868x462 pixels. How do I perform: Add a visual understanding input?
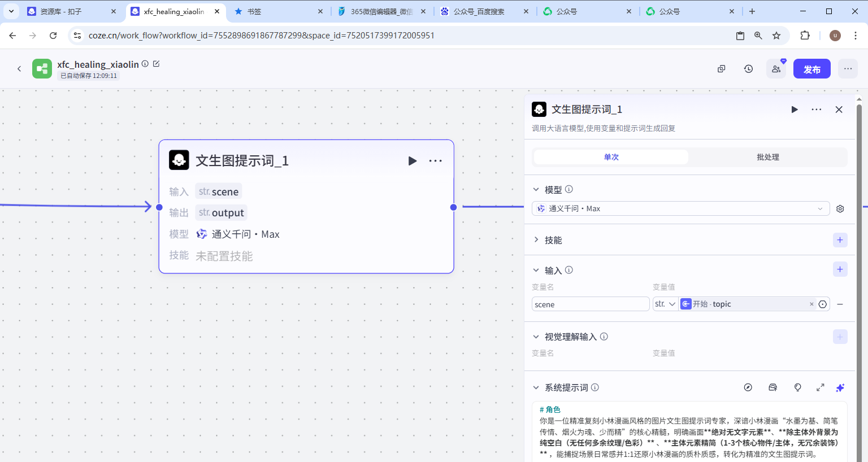point(840,337)
